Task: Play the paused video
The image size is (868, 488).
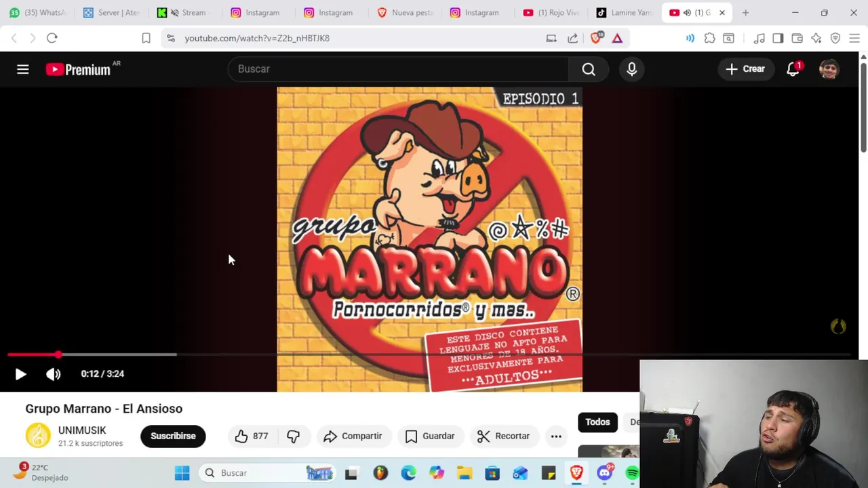Action: (x=20, y=373)
